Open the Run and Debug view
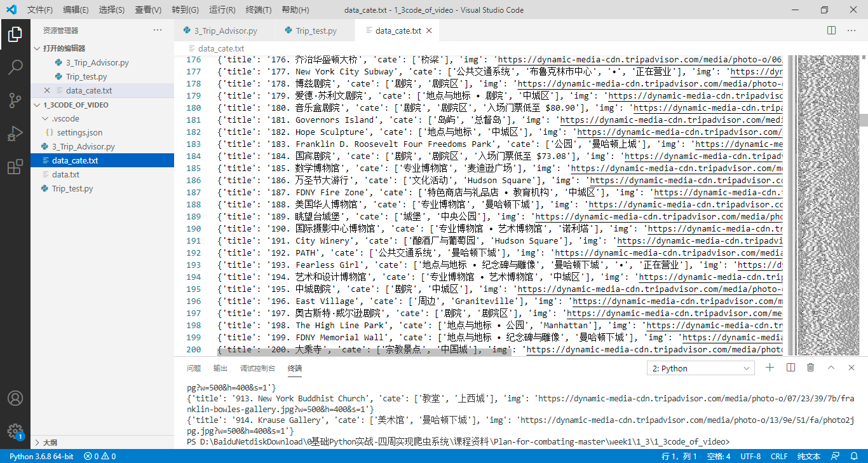The image size is (868, 463). click(15, 134)
